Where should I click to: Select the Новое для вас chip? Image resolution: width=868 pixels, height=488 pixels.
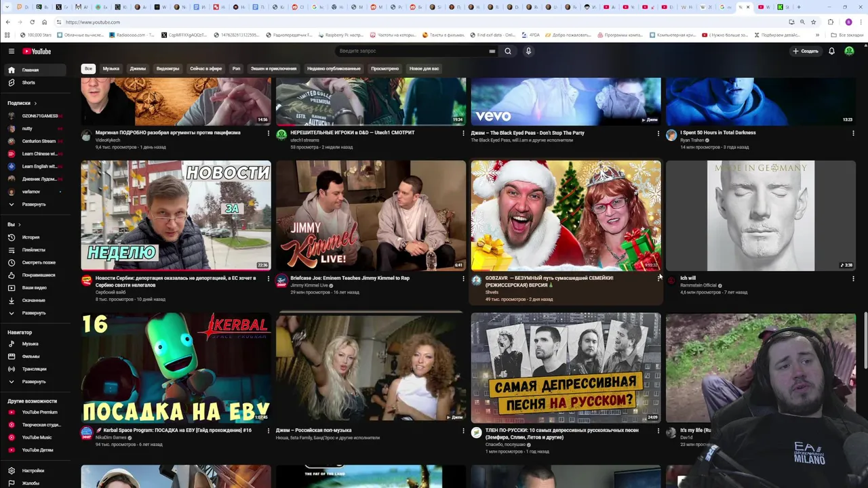424,68
